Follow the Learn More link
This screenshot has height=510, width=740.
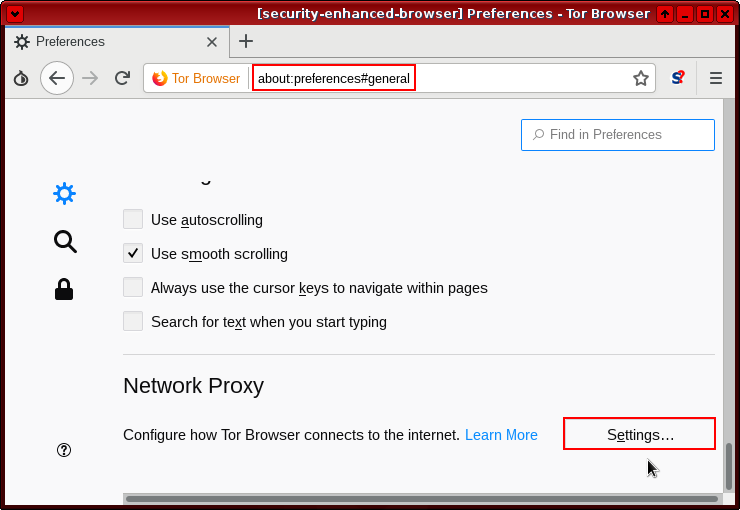(x=501, y=435)
